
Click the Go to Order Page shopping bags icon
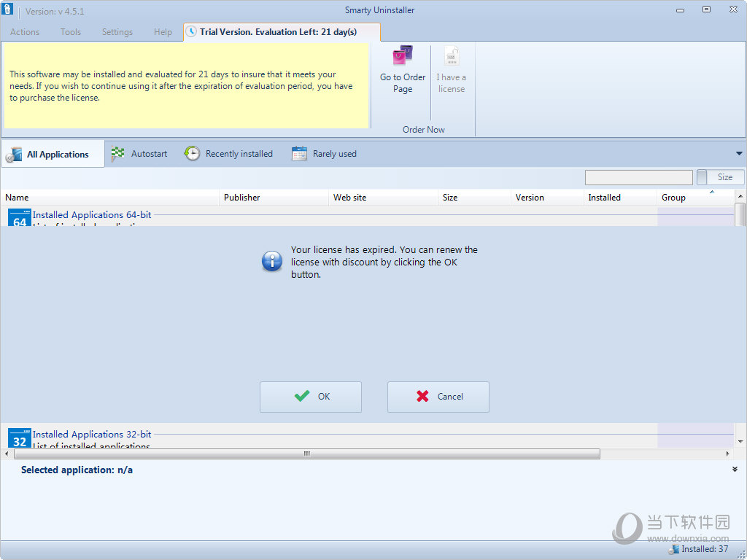(403, 55)
